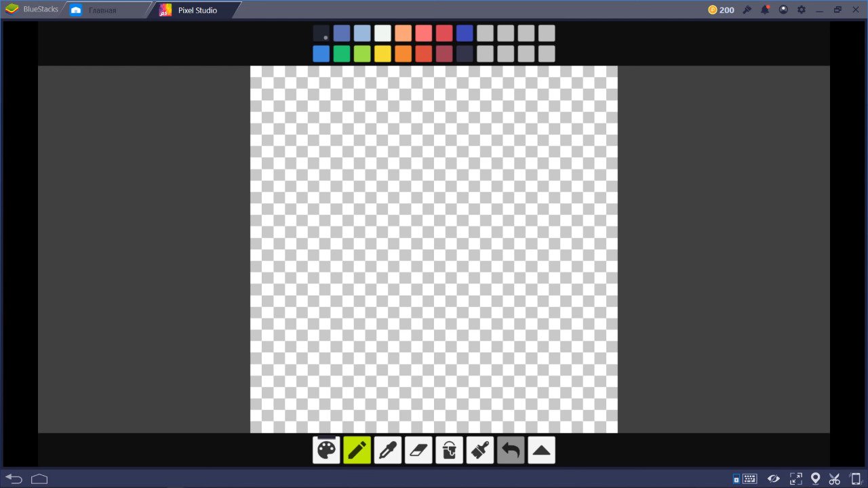Select the Pencil drawing tool

[357, 450]
